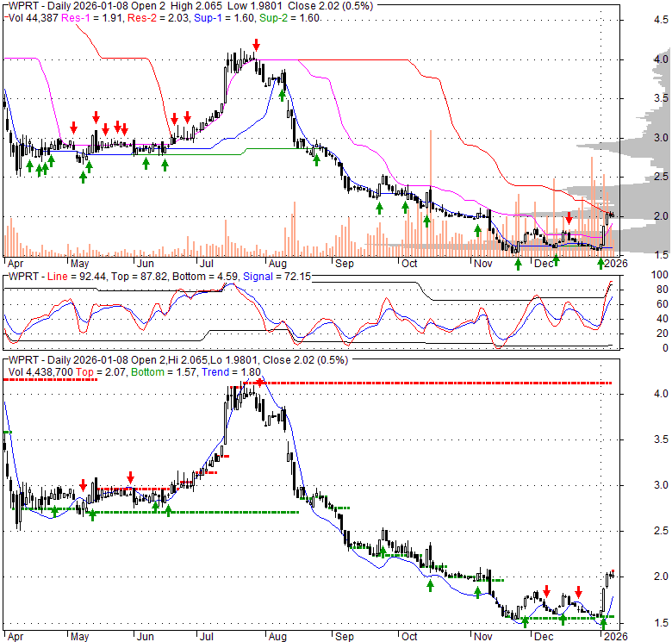Image resolution: width=672 pixels, height=642 pixels.
Task: Click the 'Sup-2 = 1.60' legend text
Action: [x=289, y=18]
